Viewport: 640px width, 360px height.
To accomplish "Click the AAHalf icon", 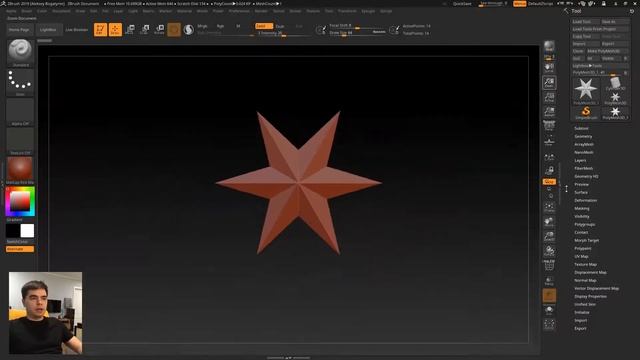I will [x=549, y=112].
